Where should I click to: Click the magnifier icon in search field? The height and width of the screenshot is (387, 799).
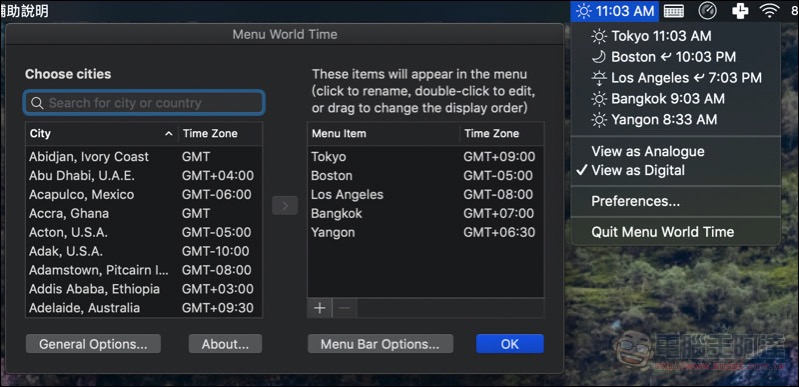coord(37,103)
